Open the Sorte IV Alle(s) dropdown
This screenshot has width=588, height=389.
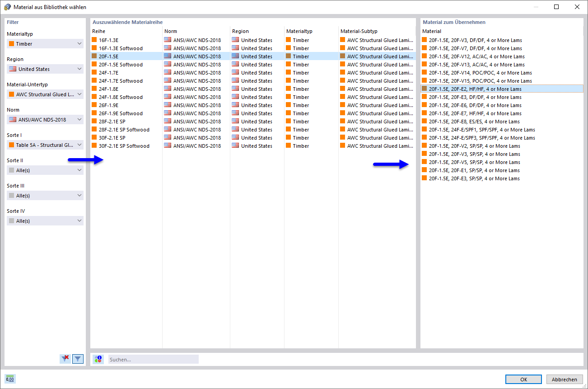45,221
